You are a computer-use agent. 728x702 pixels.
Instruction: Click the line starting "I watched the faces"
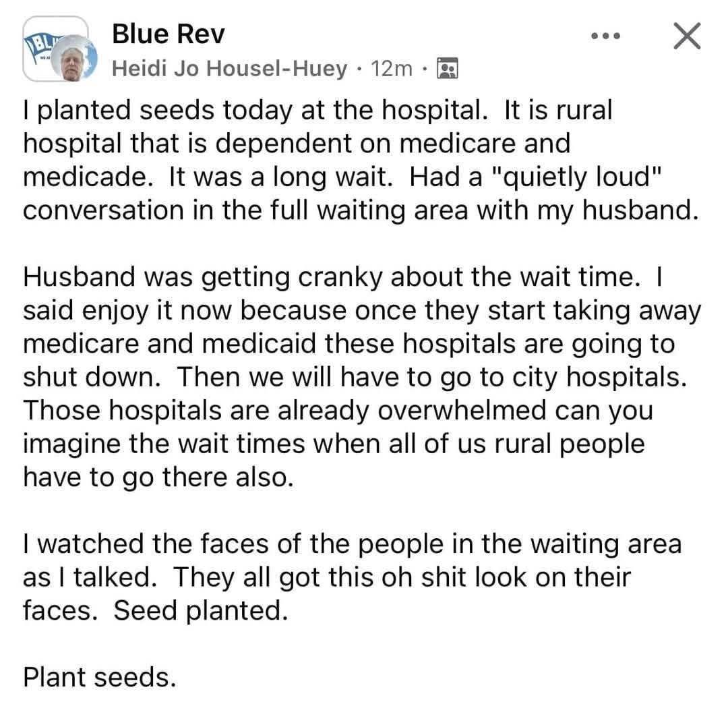point(353,544)
